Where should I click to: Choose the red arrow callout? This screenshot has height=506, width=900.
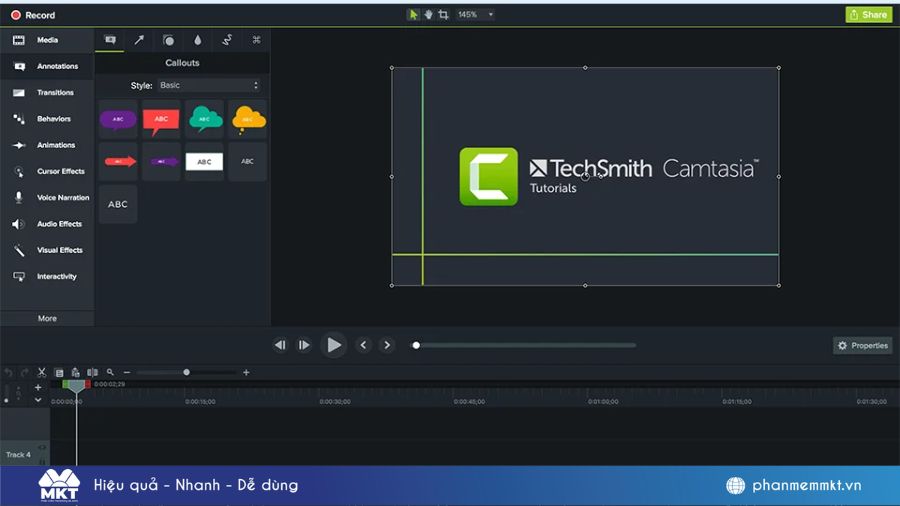(x=118, y=162)
